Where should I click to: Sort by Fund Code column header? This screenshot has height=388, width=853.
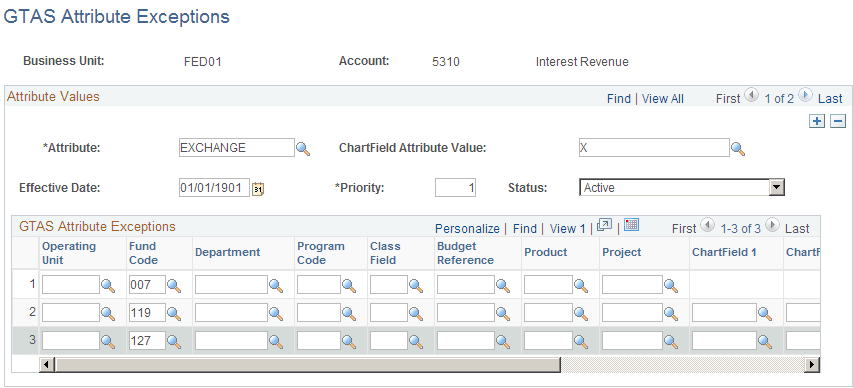[143, 253]
